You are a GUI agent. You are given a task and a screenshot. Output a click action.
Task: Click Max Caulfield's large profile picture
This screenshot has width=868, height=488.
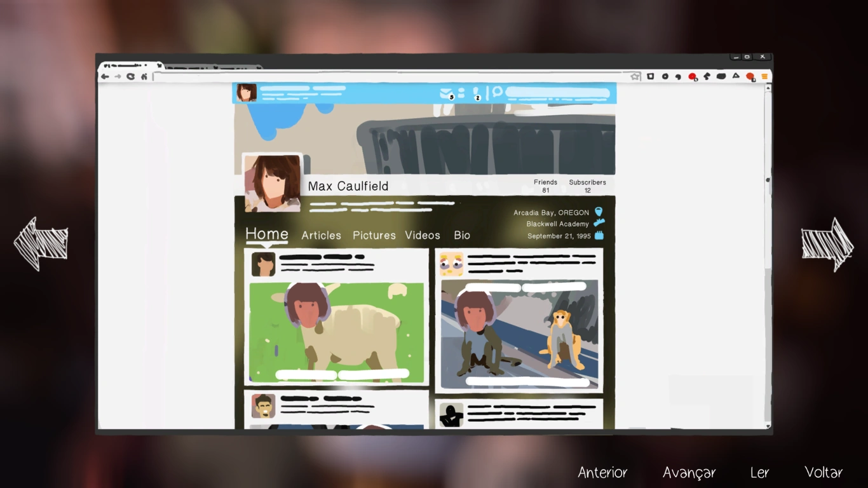pyautogui.click(x=273, y=183)
